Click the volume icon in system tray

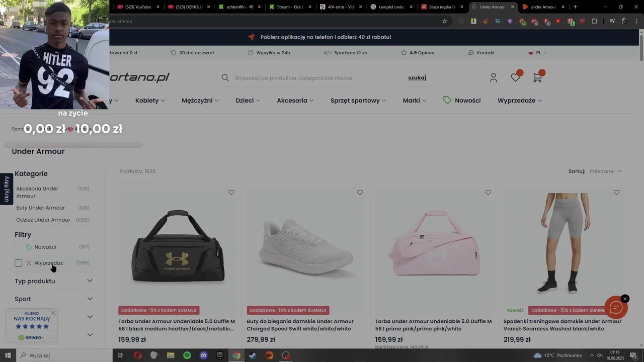pyautogui.click(x=600, y=355)
